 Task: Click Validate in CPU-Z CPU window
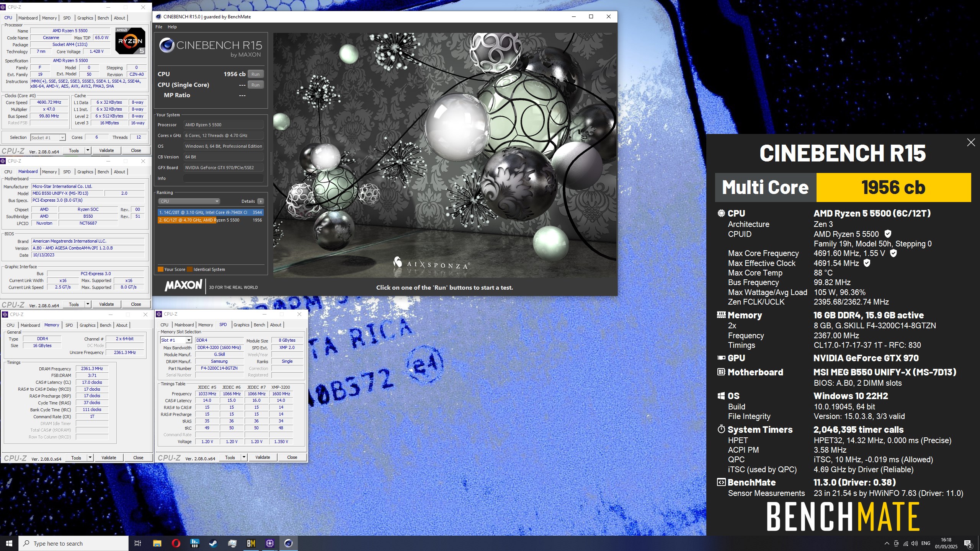[x=106, y=150]
